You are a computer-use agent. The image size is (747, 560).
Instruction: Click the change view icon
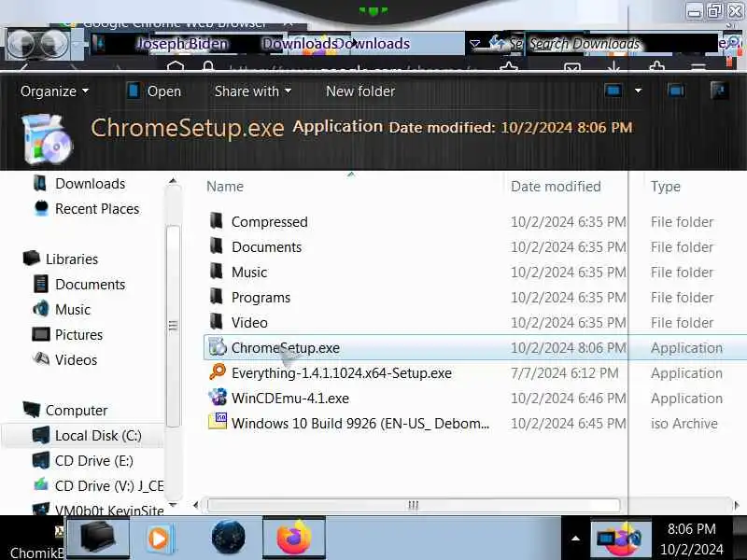point(613,91)
